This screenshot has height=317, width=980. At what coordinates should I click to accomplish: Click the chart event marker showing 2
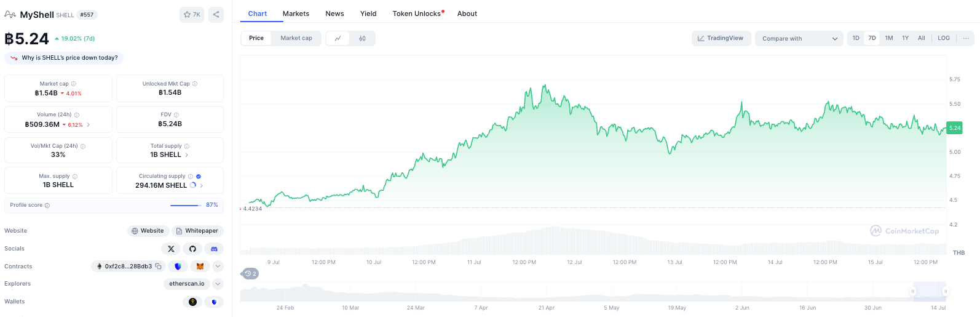point(250,273)
